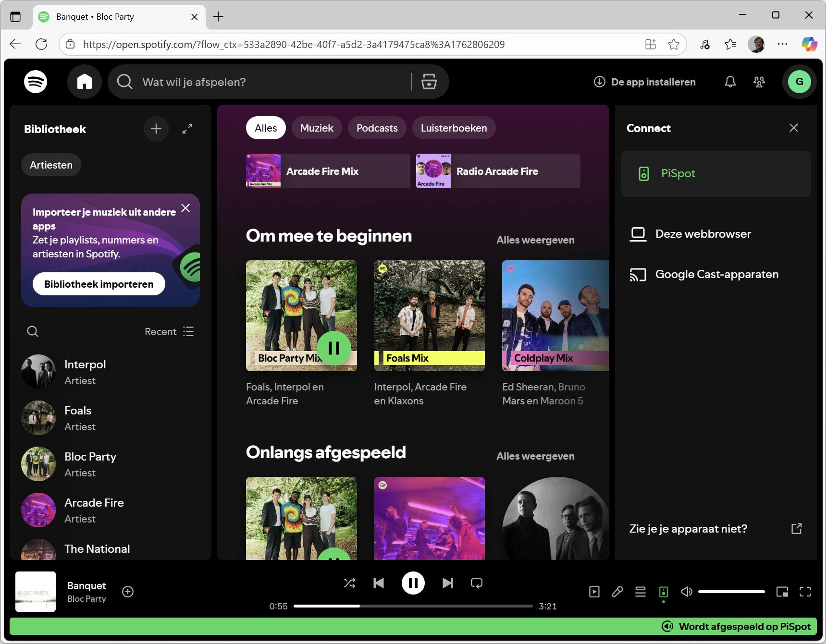Click the song progress bar
This screenshot has height=644, width=826.
[x=413, y=606]
